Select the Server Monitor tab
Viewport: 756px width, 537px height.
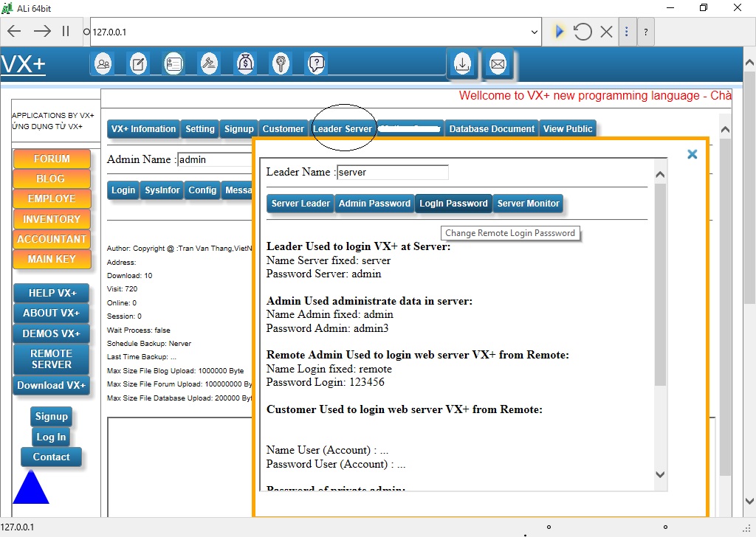pyautogui.click(x=528, y=204)
